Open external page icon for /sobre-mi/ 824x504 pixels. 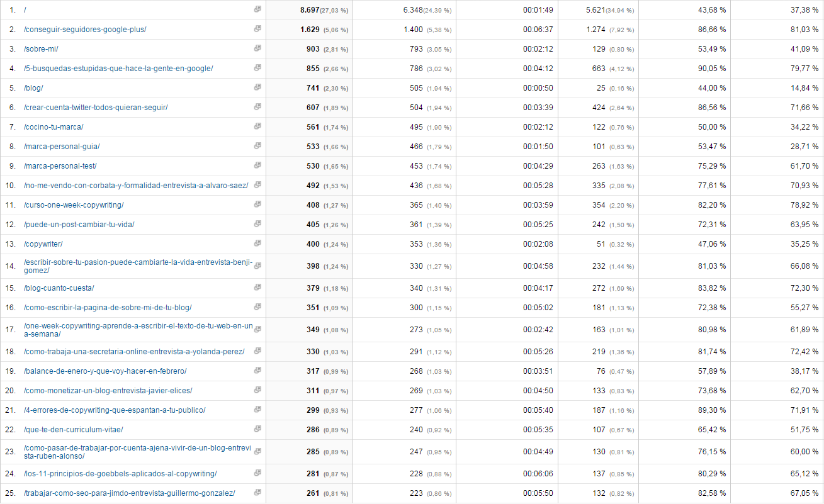click(x=257, y=48)
